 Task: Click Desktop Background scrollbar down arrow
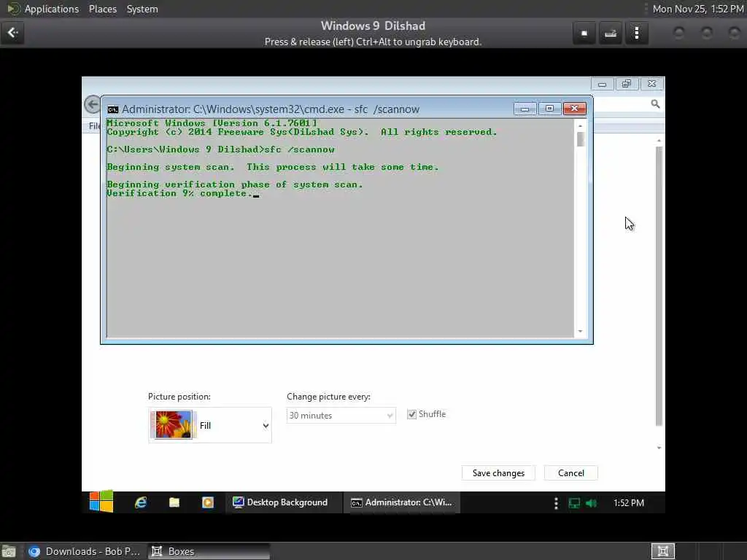tap(659, 448)
